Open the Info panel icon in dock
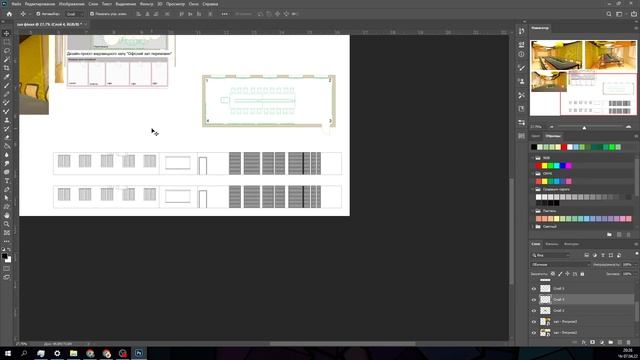 [x=521, y=54]
